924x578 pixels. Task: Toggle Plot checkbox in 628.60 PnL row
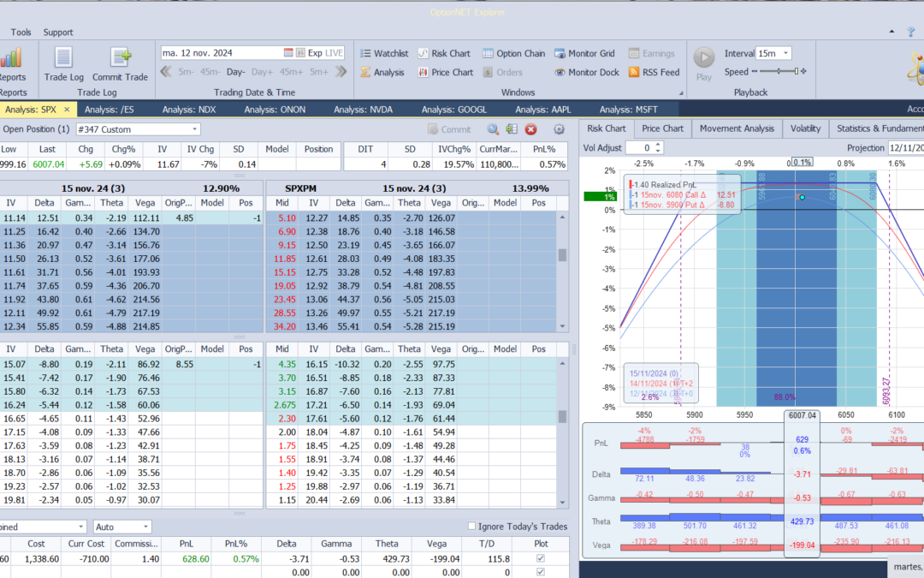(x=541, y=558)
